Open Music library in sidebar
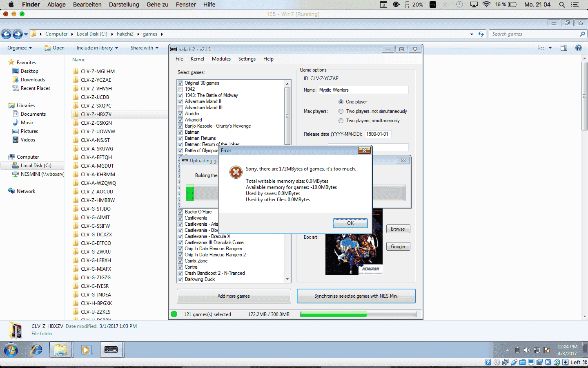588x368 pixels. click(27, 123)
